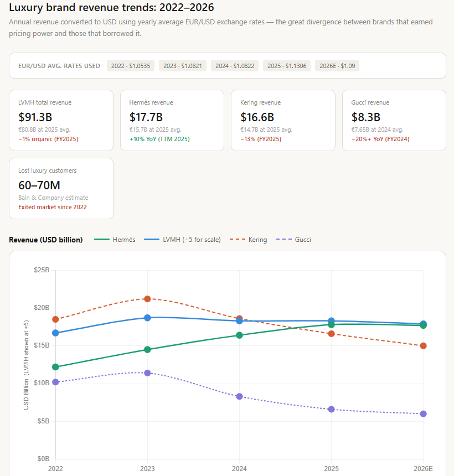Click the Luxury brand revenue trends title

tap(111, 7)
